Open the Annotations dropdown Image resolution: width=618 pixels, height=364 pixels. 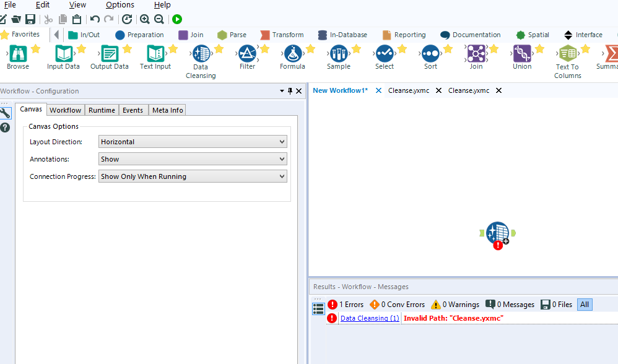coord(192,158)
